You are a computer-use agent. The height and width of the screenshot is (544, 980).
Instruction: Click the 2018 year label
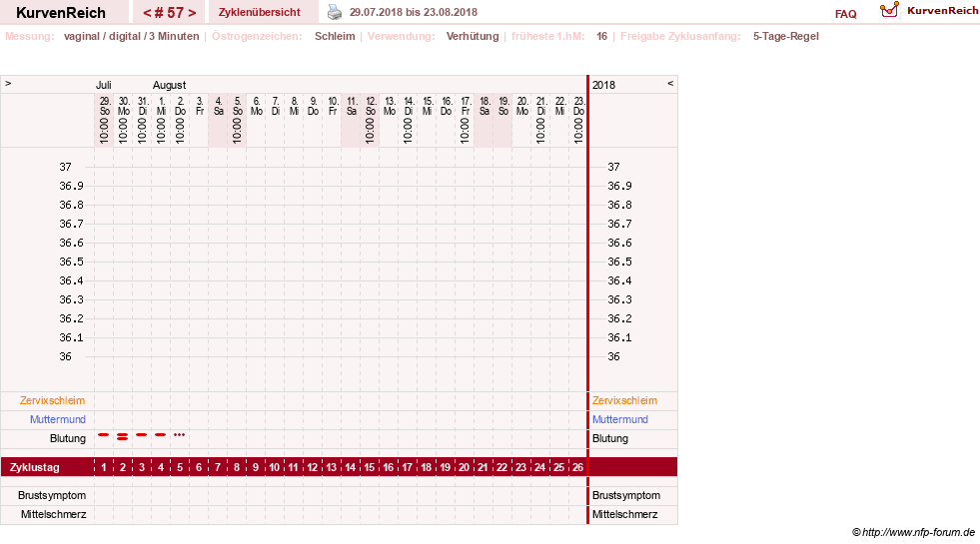(603, 85)
